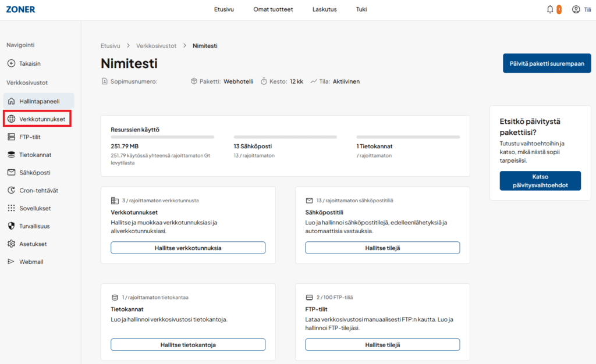Open the Tili user account icon
596x364 pixels.
coord(576,9)
